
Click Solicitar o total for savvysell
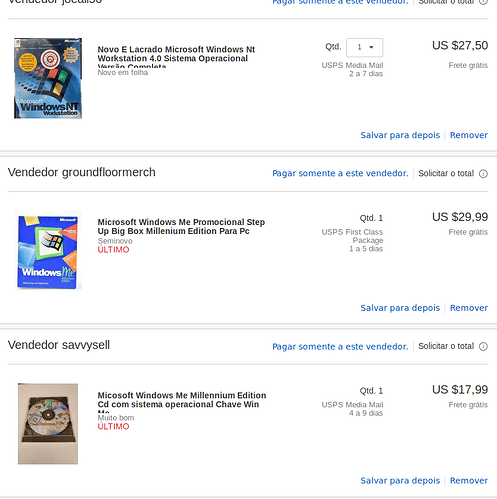tap(446, 346)
